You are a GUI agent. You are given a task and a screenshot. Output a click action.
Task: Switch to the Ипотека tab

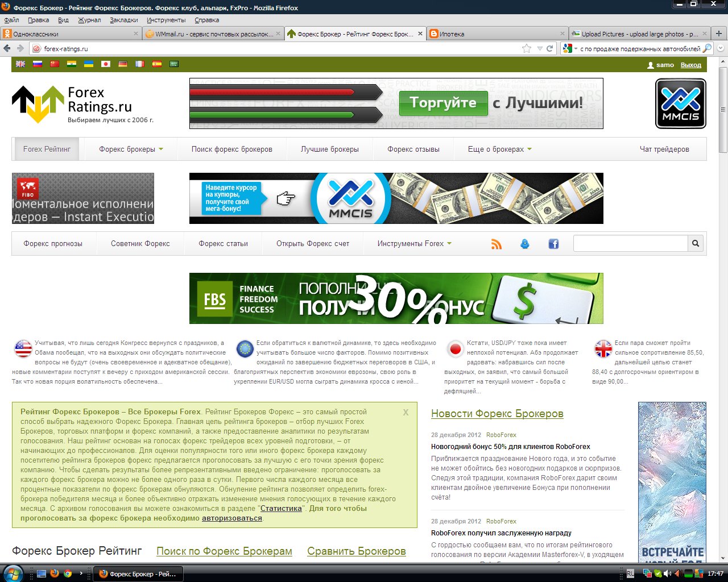[498, 34]
